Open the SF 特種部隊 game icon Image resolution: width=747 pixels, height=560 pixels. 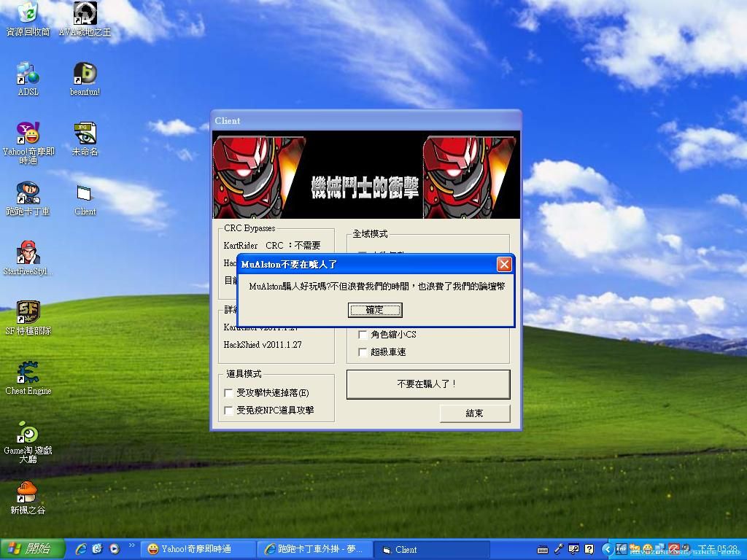[28, 313]
